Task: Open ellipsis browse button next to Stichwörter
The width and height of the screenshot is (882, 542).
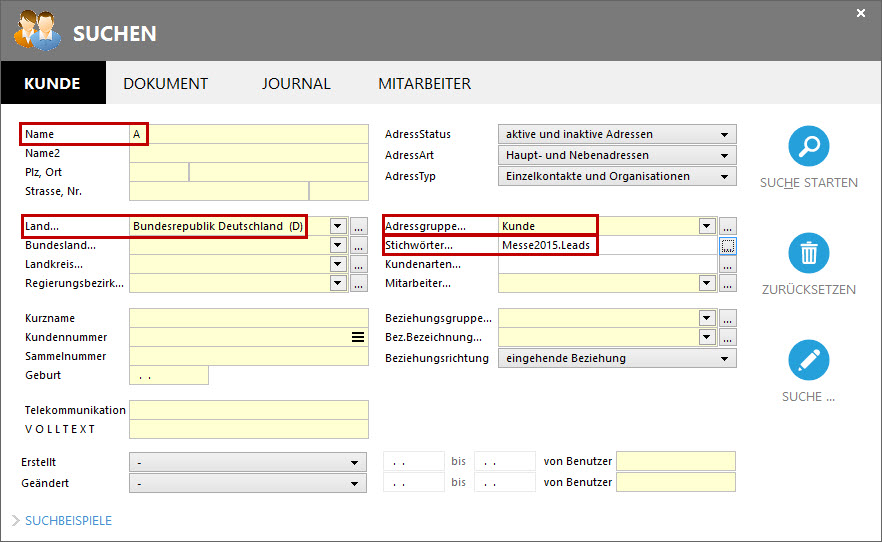Action: tap(727, 245)
